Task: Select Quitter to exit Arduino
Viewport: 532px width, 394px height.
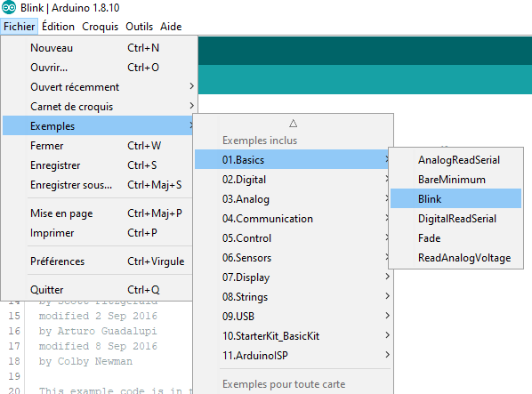Action: [98, 290]
